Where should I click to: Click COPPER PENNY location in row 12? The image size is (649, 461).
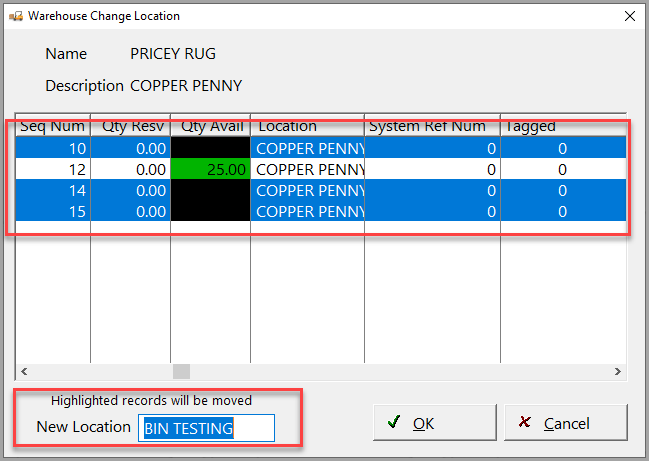coord(308,169)
